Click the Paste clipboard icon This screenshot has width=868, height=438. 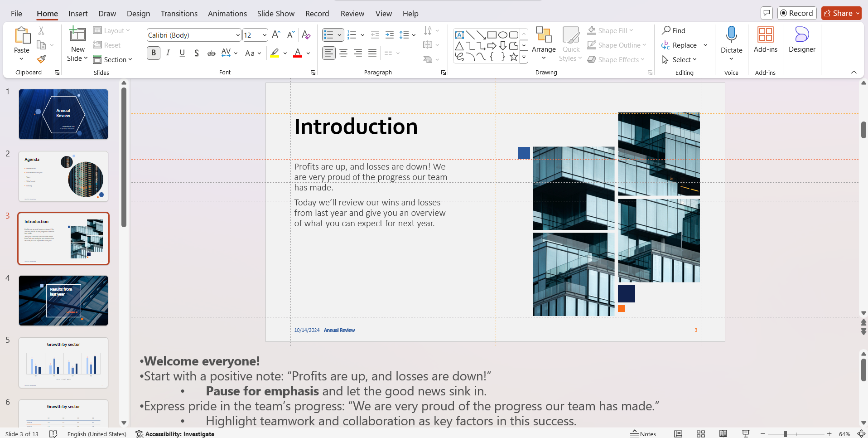[22, 35]
